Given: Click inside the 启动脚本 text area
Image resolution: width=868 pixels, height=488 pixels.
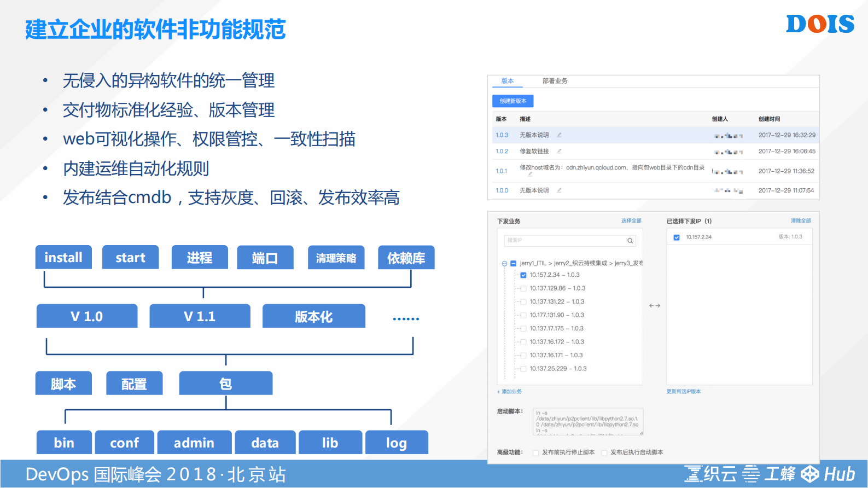Looking at the screenshot, I should [588, 422].
